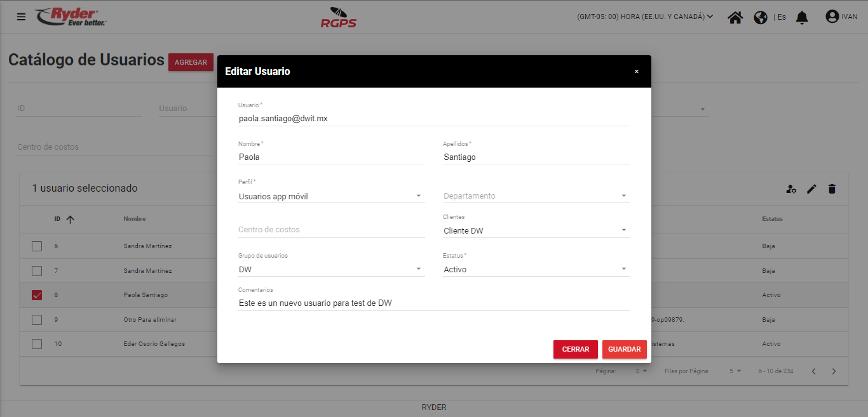Click the home icon in header
Image resolution: width=868 pixels, height=417 pixels.
735,17
